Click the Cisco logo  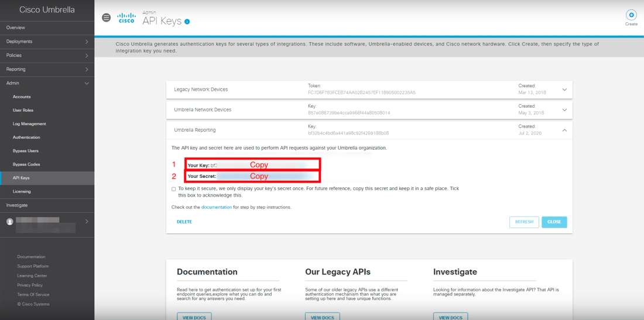point(126,18)
